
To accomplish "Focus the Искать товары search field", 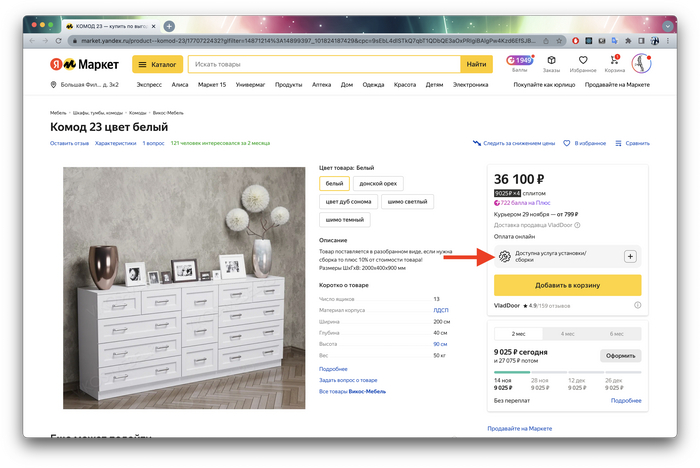I will pyautogui.click(x=325, y=64).
